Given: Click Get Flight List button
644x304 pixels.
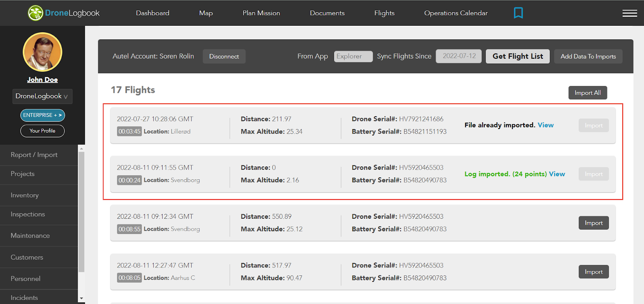Looking at the screenshot, I should (518, 56).
